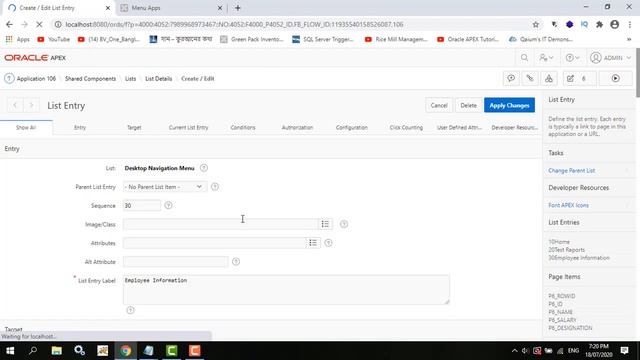Switch to the Conditions tab

[243, 127]
